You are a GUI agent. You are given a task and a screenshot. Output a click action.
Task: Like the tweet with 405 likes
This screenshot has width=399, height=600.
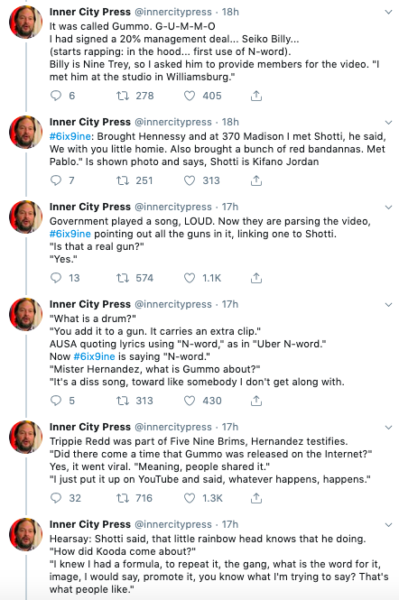click(x=189, y=95)
